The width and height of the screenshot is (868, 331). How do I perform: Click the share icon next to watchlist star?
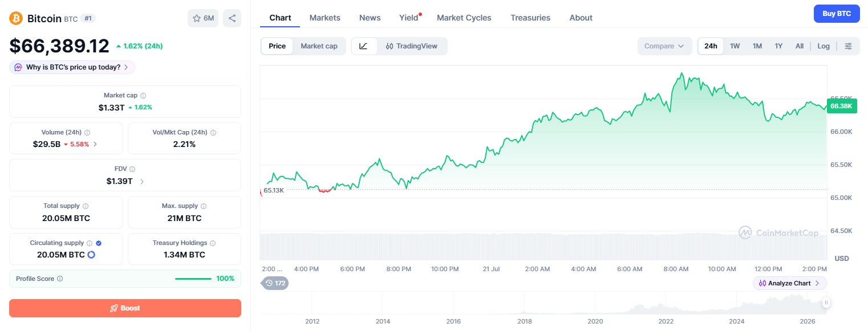click(232, 18)
